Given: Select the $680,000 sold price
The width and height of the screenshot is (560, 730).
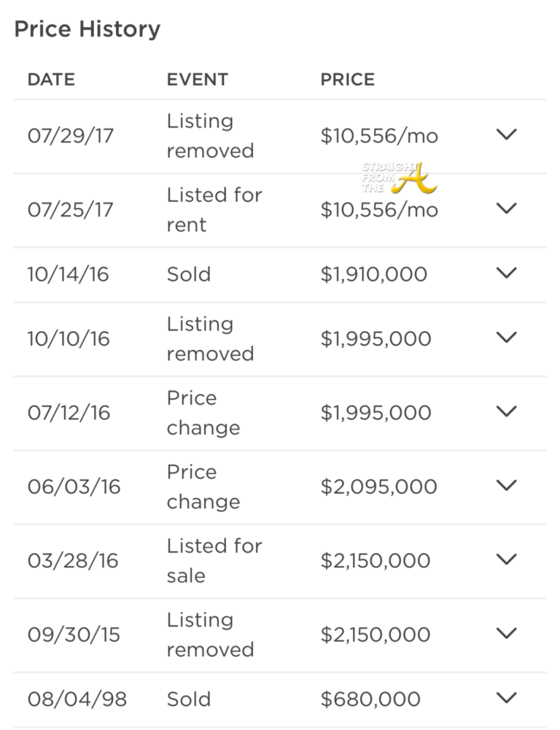Looking at the screenshot, I should pyautogui.click(x=370, y=699).
